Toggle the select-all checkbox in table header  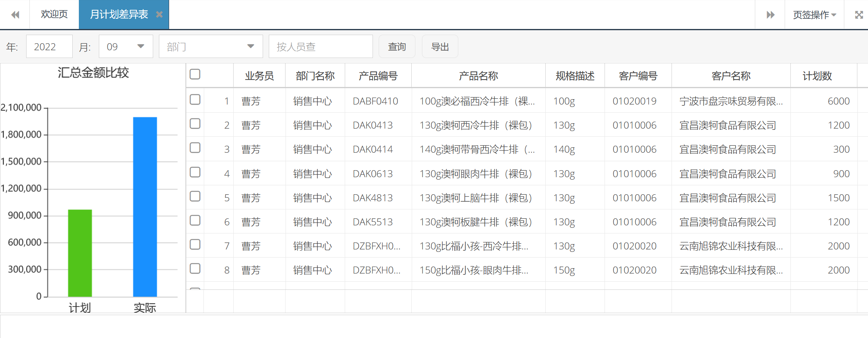195,74
